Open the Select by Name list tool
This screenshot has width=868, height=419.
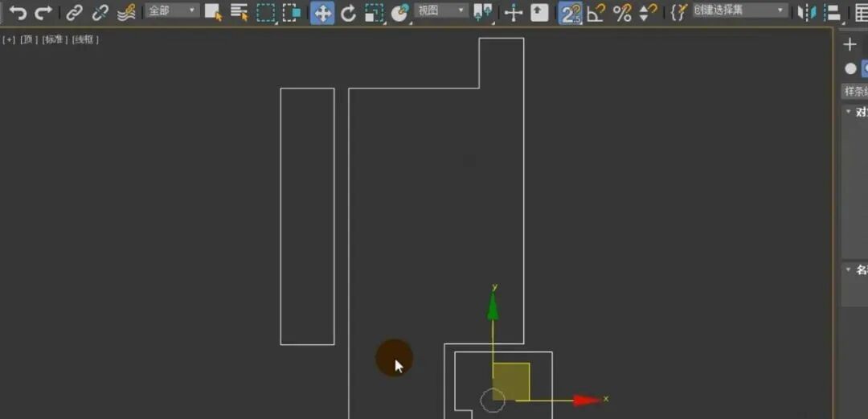coord(240,12)
